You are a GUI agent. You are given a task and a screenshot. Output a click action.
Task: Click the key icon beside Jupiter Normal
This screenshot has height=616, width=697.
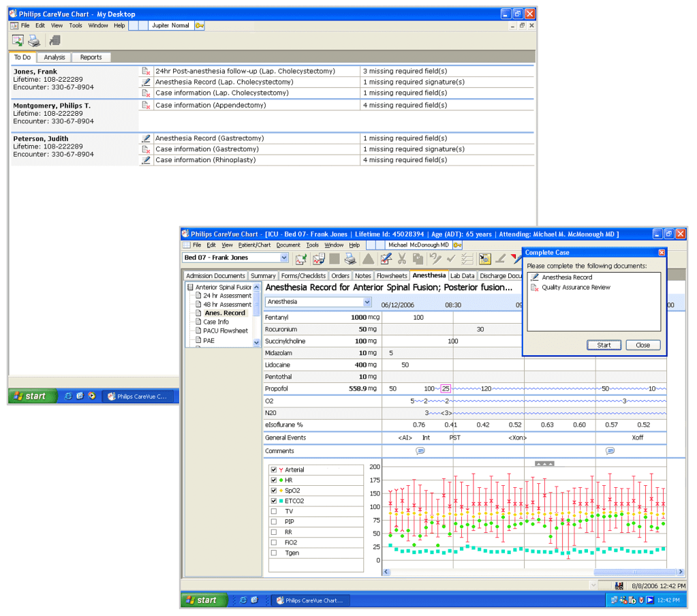point(200,25)
